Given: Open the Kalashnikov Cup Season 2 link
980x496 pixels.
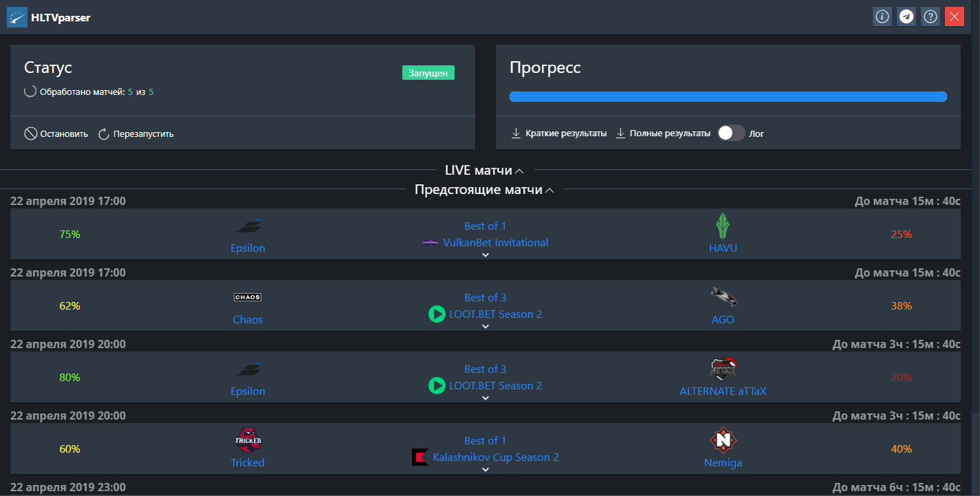Looking at the screenshot, I should 496,457.
